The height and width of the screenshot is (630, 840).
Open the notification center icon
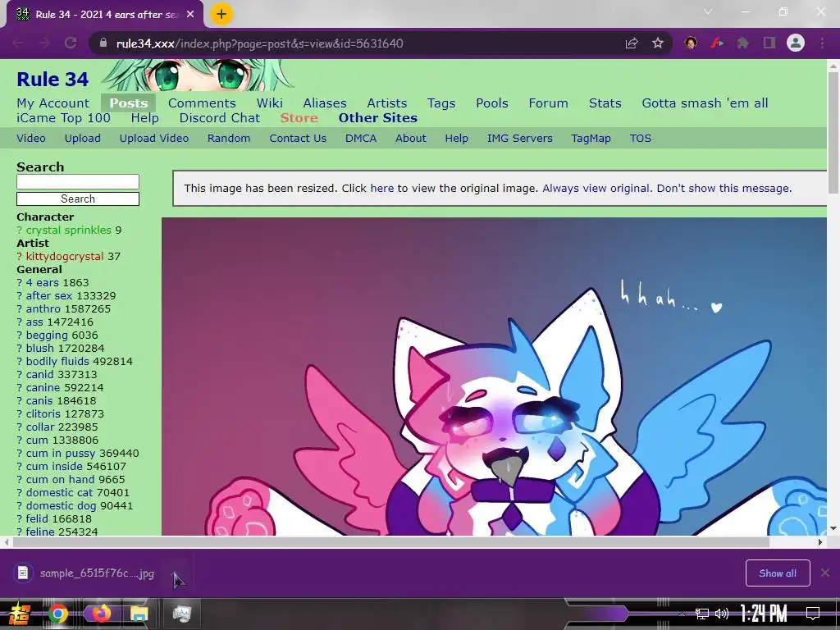point(813,614)
